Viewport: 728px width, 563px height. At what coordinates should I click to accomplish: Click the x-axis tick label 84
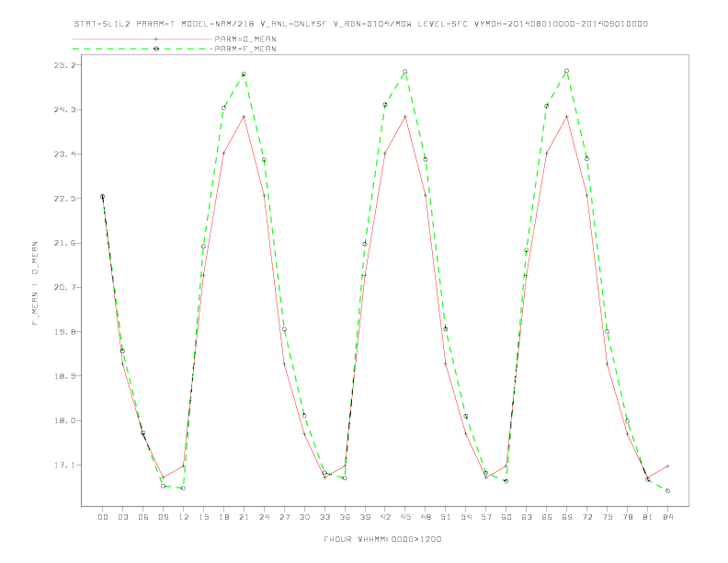click(x=667, y=517)
